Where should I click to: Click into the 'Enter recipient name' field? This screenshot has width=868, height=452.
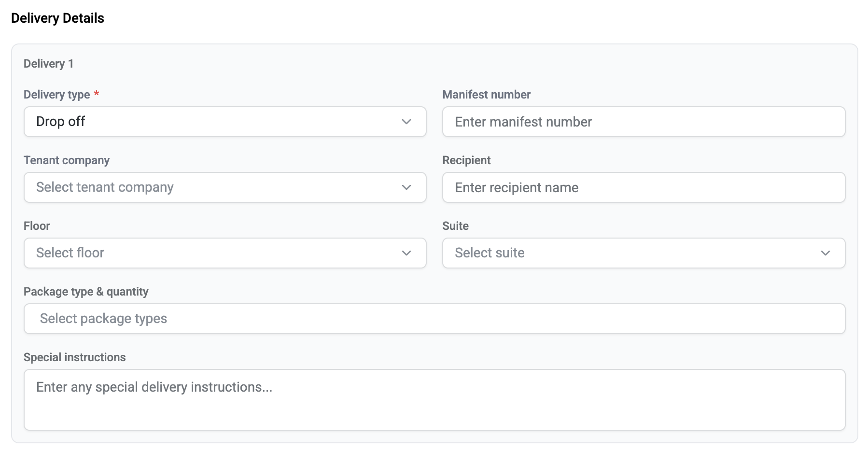pyautogui.click(x=643, y=187)
